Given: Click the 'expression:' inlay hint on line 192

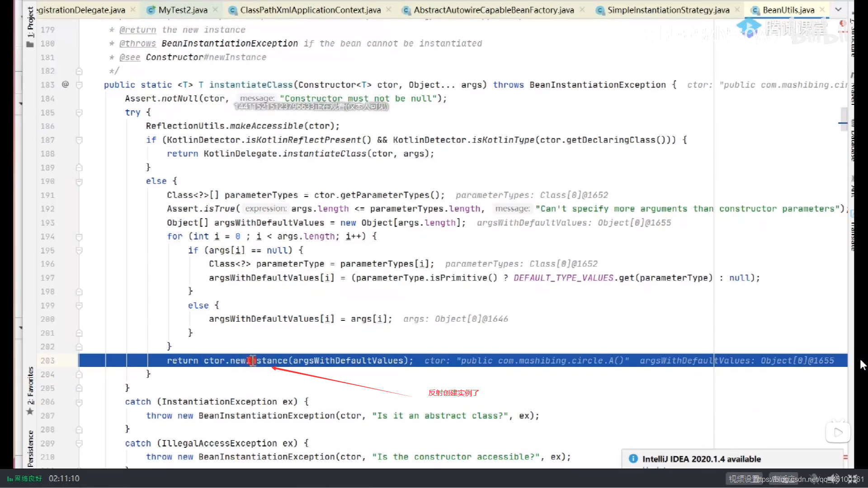Looking at the screenshot, I should (266, 209).
